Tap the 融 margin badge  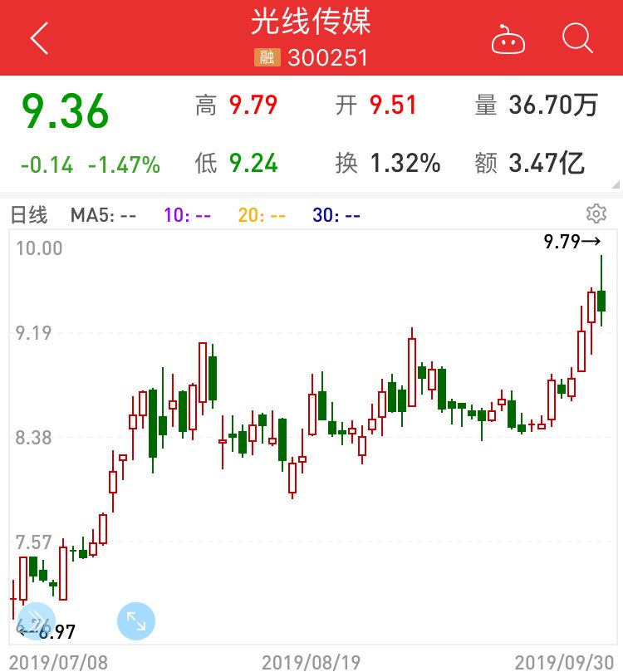pos(267,57)
